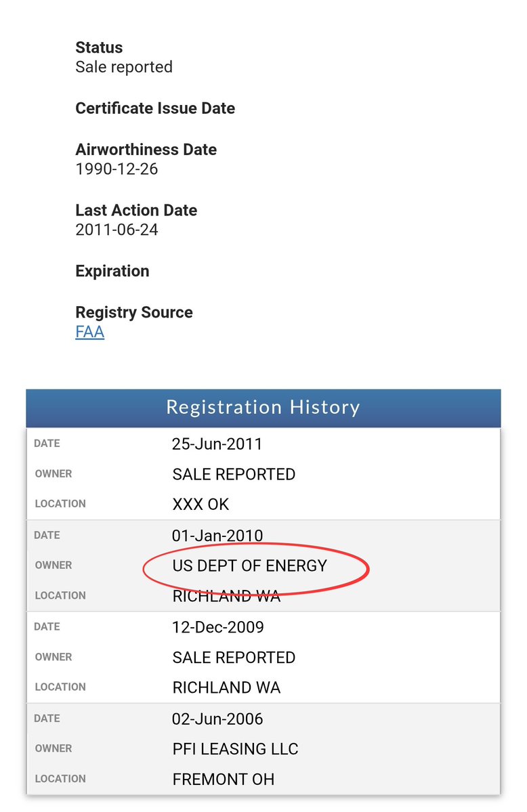Click RICHLAND WA under the 12-Dec-2009 entry
This screenshot has height=812, width=527.
coord(226,688)
